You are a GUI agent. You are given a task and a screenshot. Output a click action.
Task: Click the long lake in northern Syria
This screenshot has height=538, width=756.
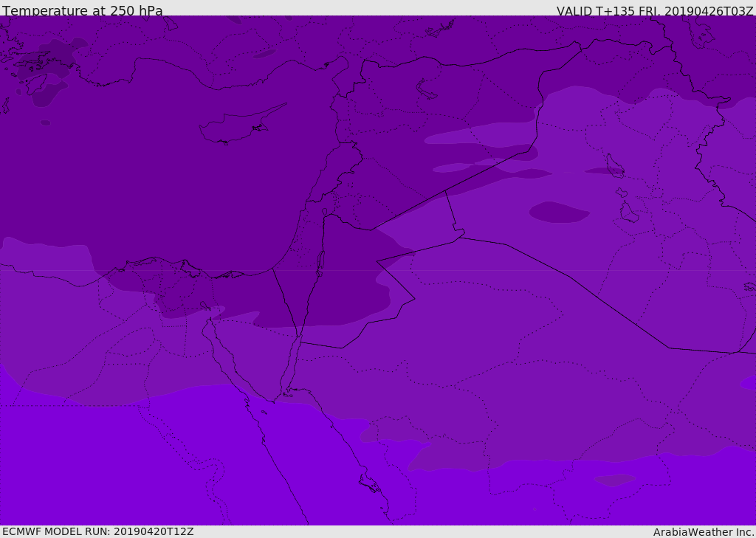[426, 89]
